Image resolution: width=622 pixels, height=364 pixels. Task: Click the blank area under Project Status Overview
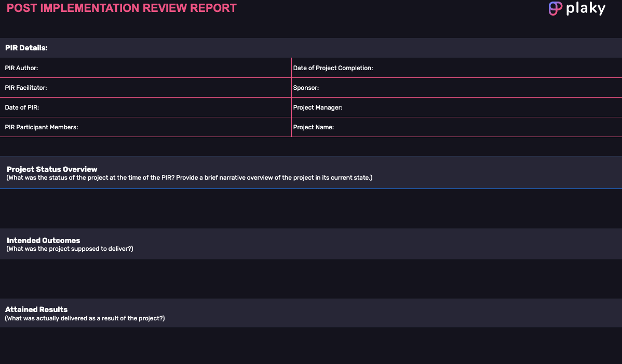(x=311, y=208)
